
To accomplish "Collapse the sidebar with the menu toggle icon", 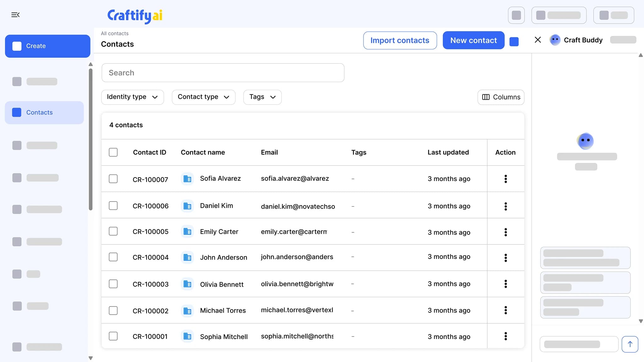I will click(x=15, y=15).
